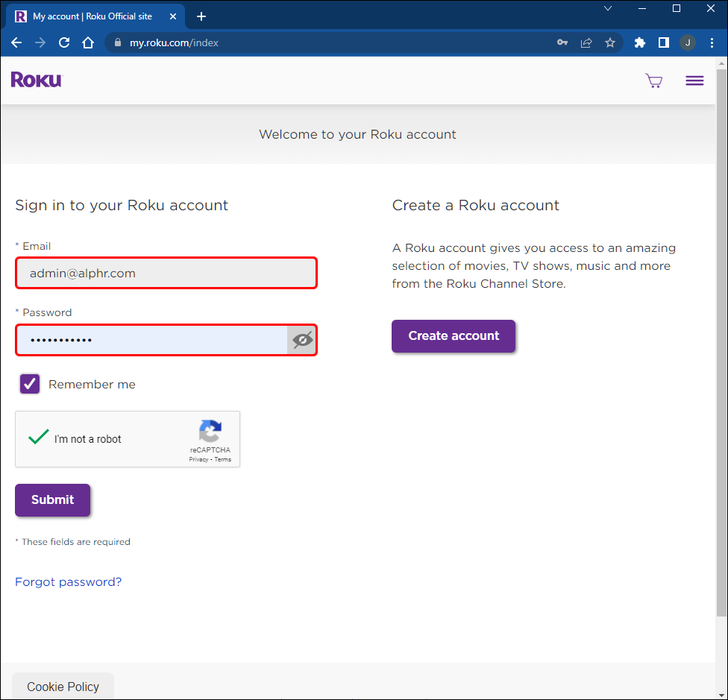Click the Submit button

click(x=52, y=500)
